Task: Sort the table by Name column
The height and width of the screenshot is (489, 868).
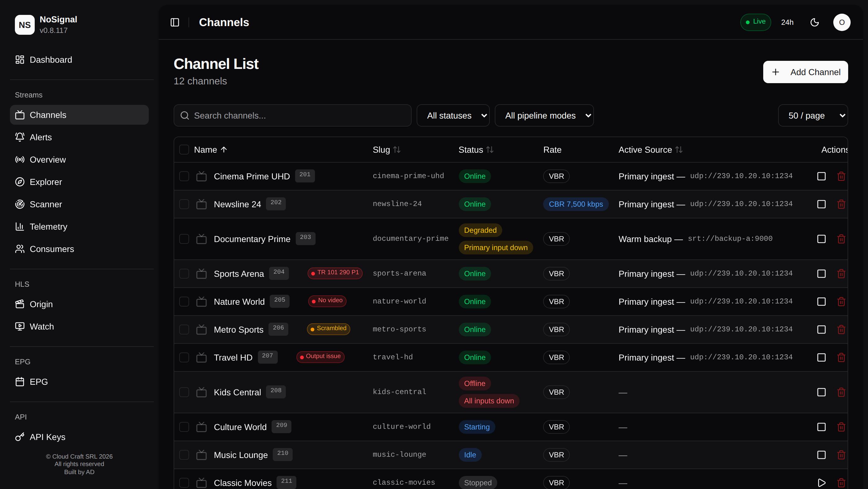Action: (x=210, y=150)
